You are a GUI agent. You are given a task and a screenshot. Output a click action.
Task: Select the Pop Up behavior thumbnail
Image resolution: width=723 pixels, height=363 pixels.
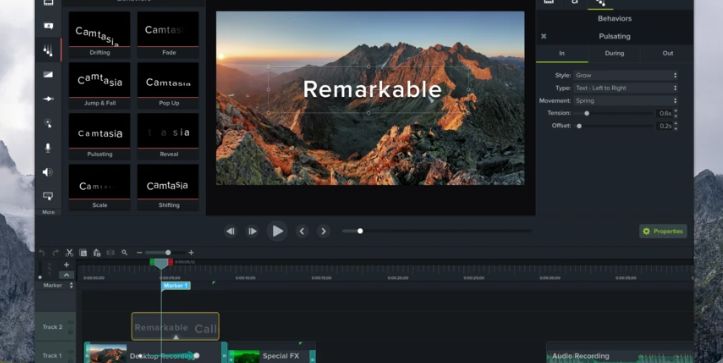pyautogui.click(x=168, y=85)
